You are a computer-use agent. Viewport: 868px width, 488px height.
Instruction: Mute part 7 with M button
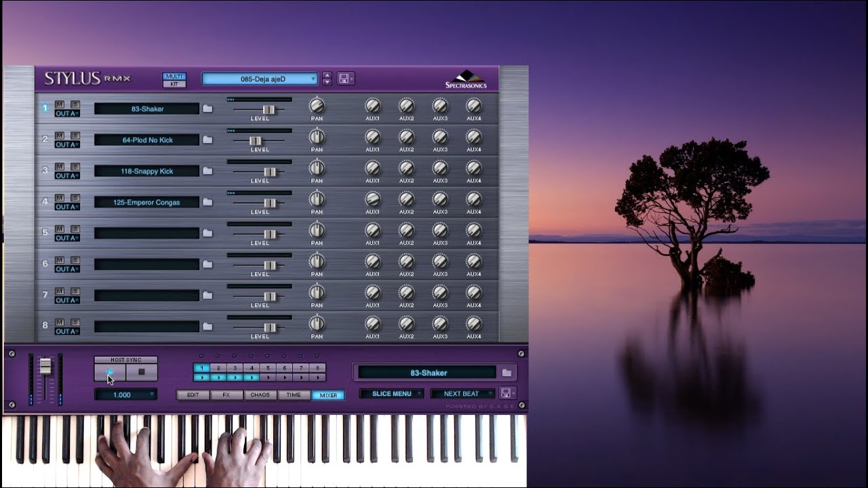click(x=60, y=291)
